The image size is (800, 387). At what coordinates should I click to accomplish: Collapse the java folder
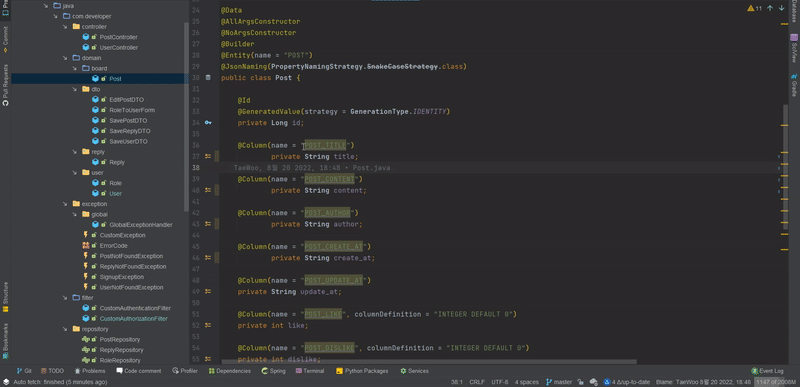point(46,6)
